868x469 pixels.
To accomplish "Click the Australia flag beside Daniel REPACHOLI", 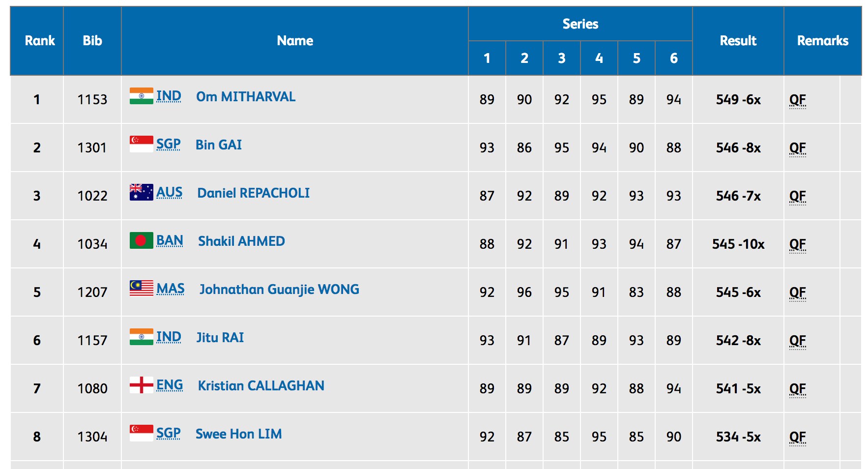I will pyautogui.click(x=141, y=192).
